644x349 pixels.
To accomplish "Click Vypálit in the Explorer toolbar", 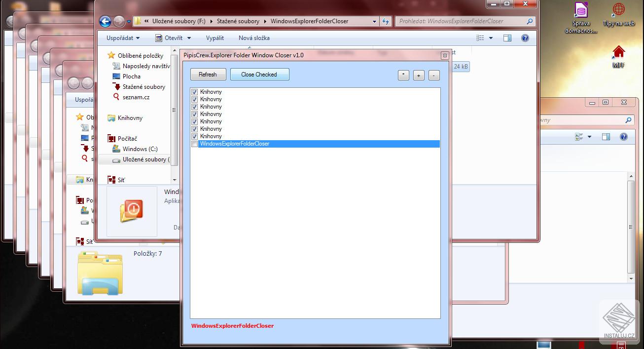I will pos(215,38).
